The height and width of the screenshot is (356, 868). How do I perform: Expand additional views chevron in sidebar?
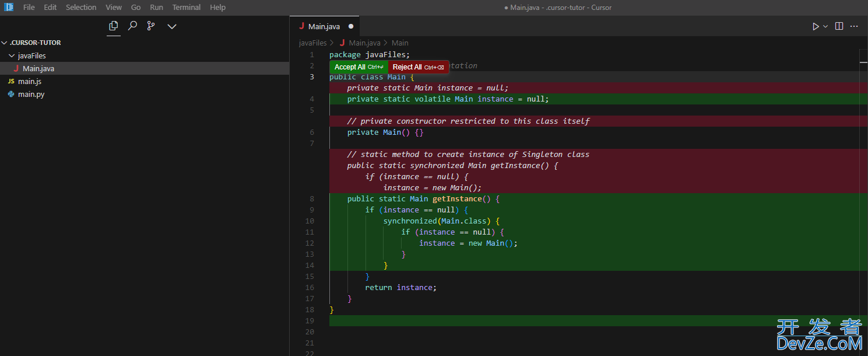171,26
